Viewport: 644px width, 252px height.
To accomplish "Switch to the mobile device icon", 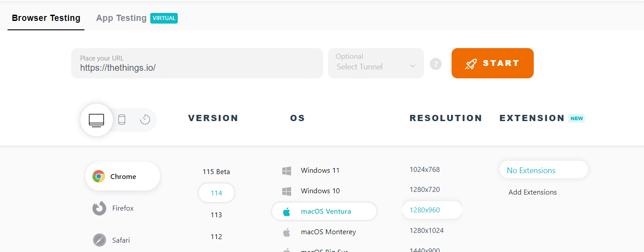I will [x=122, y=120].
